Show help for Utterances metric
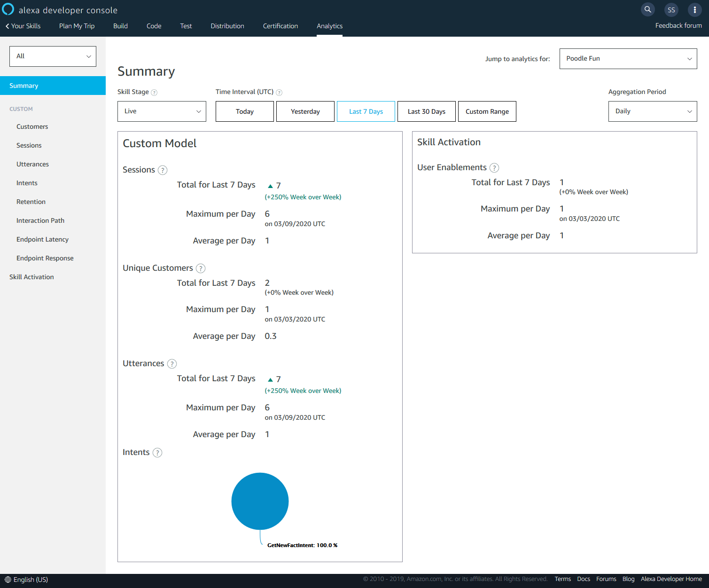Viewport: 709px width, 588px height. point(172,364)
